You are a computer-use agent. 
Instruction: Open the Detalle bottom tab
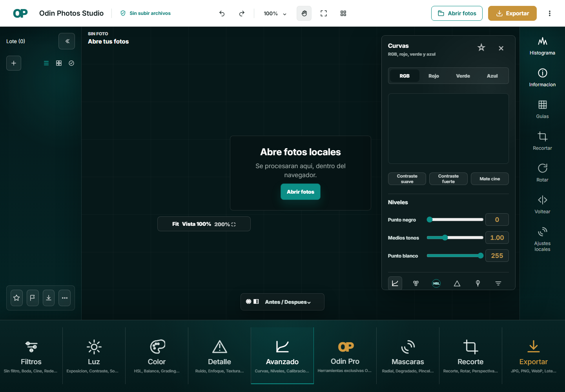pos(219,356)
